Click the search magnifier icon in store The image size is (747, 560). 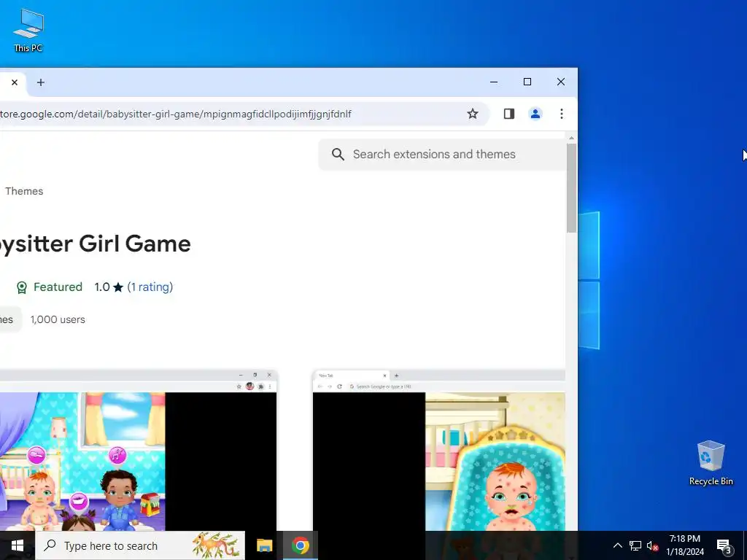pyautogui.click(x=338, y=155)
